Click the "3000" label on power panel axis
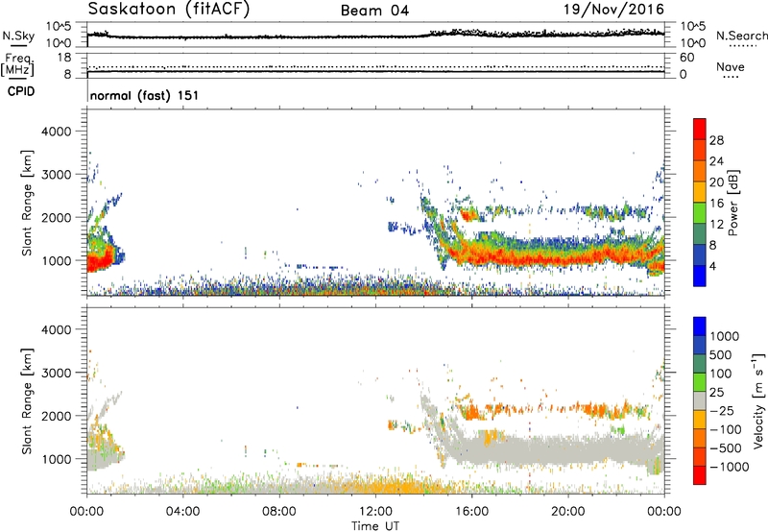768x532 pixels. (x=56, y=175)
